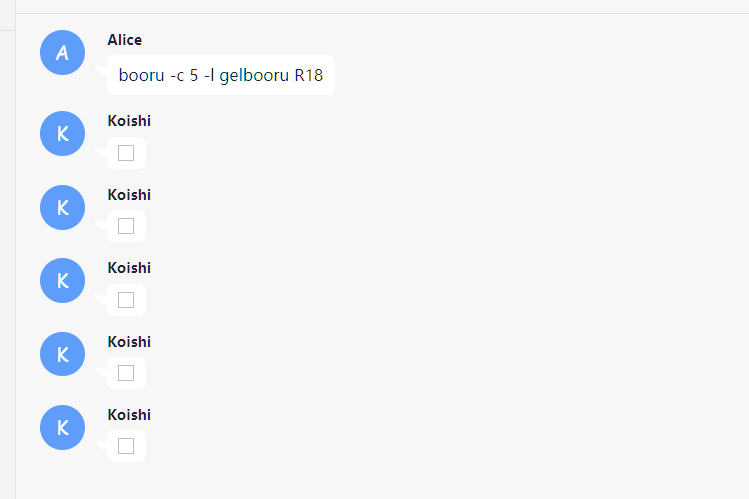Click the third Koishi username label
Image resolution: width=749 pixels, height=499 pixels.
129,268
